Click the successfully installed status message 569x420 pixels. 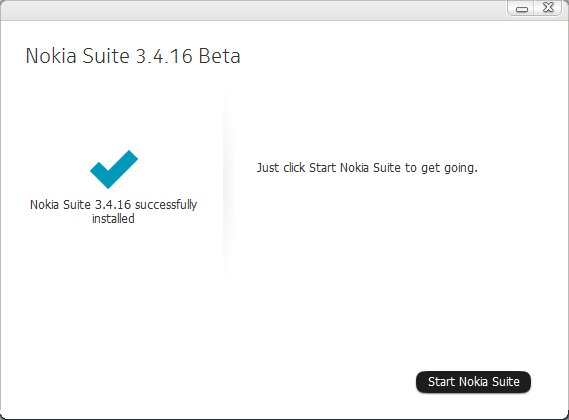[113, 212]
